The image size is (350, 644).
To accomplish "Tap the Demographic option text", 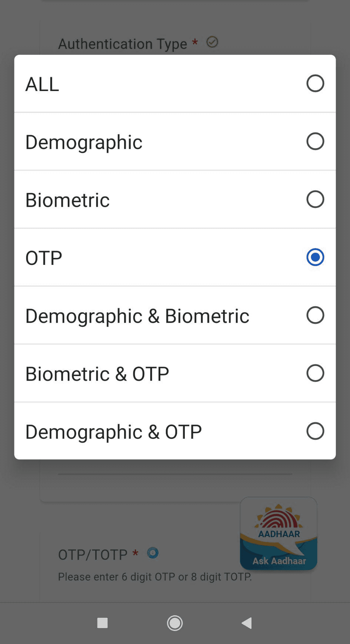I will click(x=84, y=142).
